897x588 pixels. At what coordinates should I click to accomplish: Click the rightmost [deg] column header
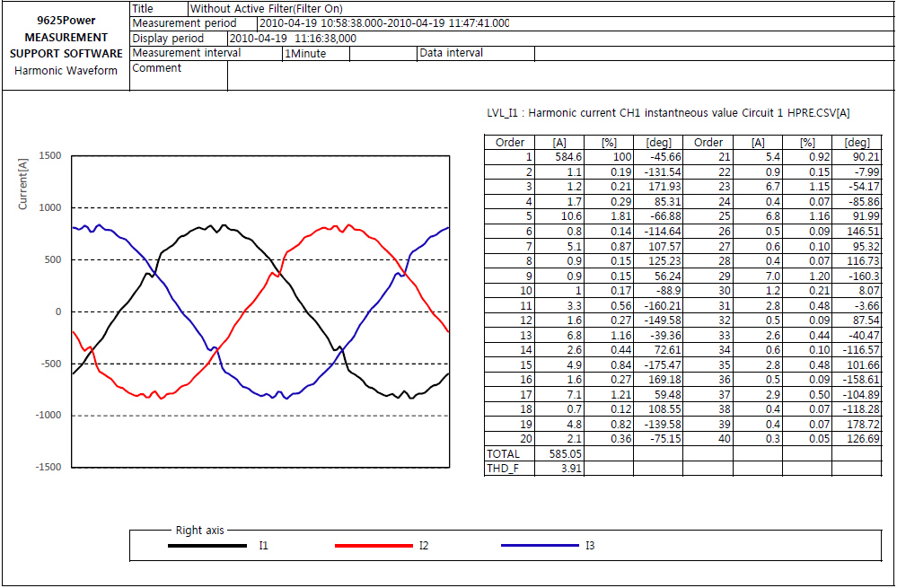[x=857, y=142]
